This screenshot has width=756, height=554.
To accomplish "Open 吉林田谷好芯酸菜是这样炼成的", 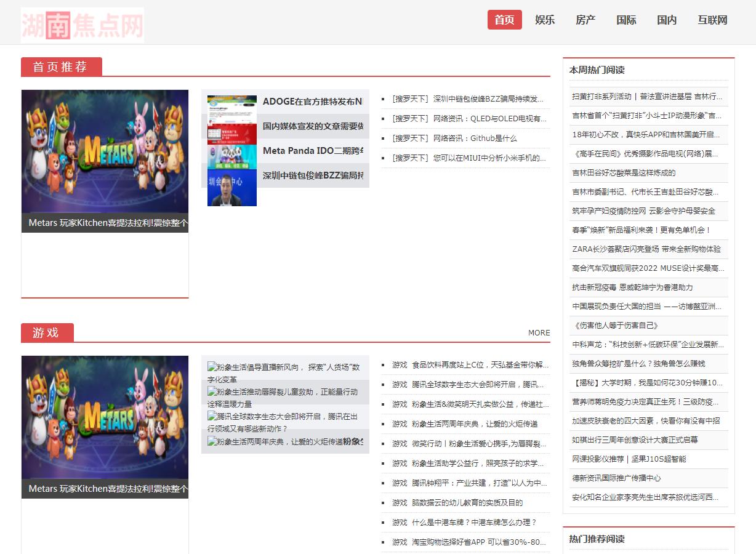I will click(x=624, y=172).
